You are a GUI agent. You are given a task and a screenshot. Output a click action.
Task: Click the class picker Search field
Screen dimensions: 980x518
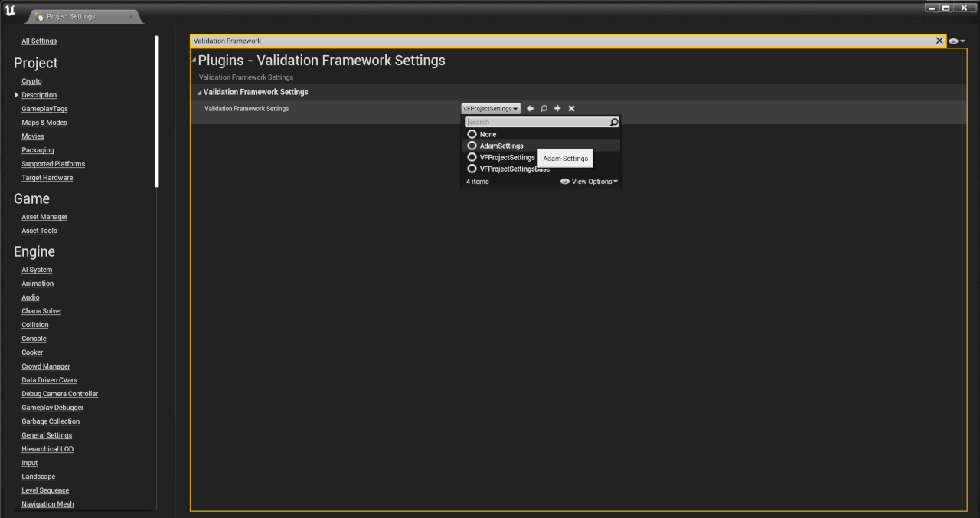coord(536,122)
